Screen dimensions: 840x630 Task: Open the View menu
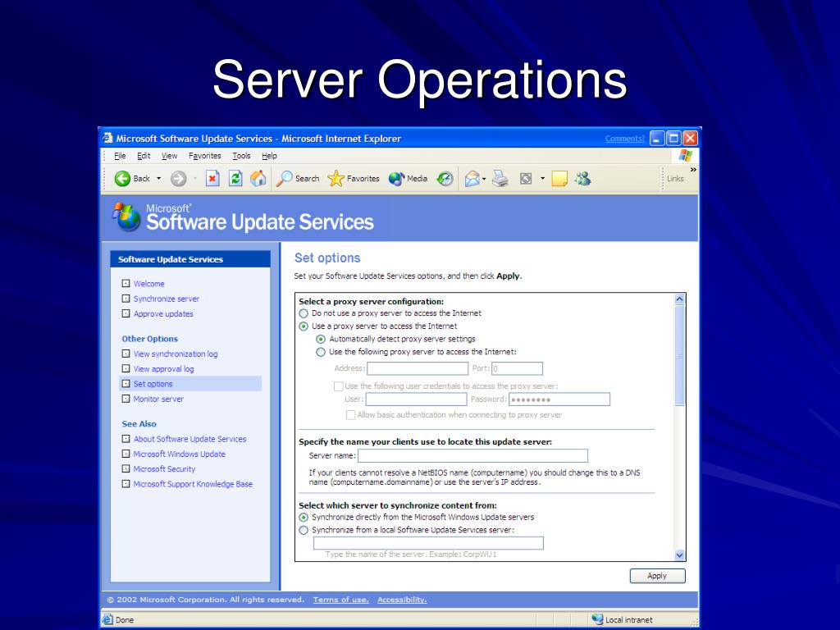(x=169, y=156)
